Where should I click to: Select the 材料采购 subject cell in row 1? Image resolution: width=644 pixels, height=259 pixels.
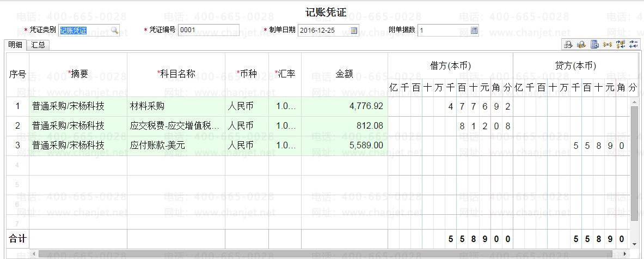point(176,106)
